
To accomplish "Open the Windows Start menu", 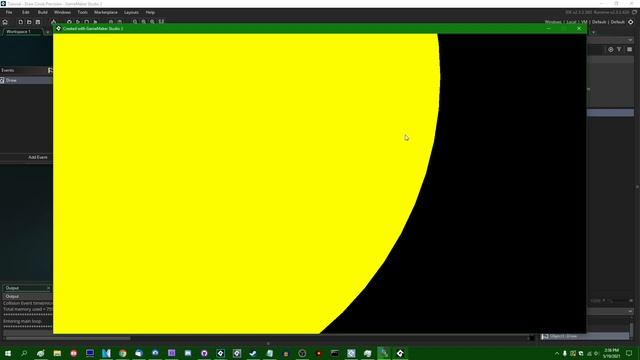I will pos(8,353).
